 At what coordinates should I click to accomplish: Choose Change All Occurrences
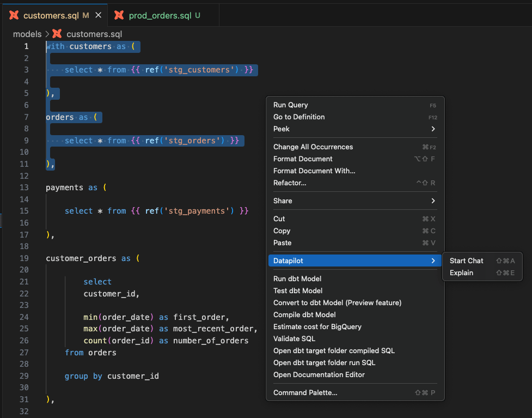click(x=355, y=147)
